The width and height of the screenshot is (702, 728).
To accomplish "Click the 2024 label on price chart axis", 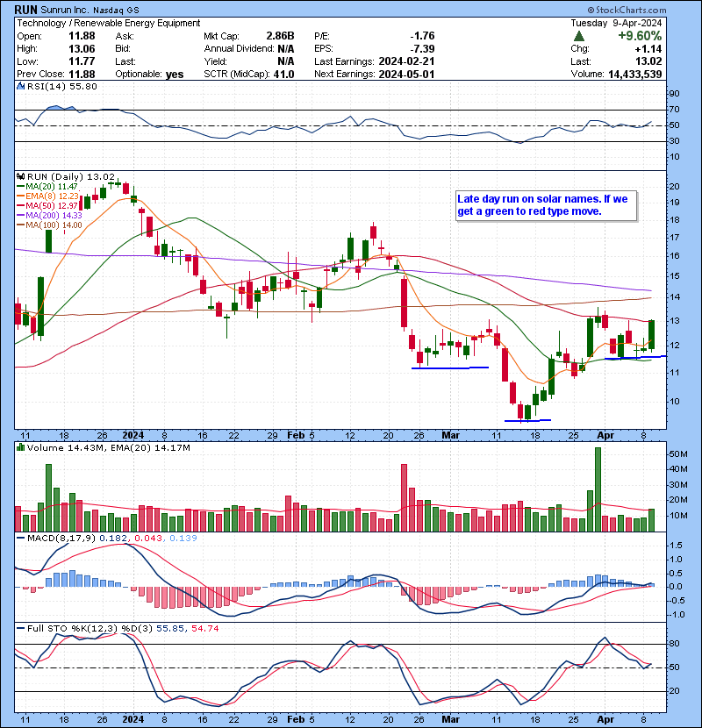I will [x=133, y=436].
